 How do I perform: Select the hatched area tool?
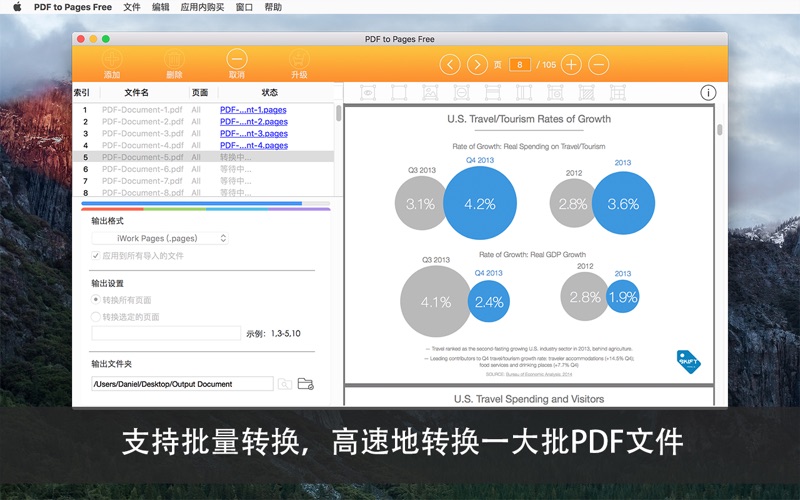click(587, 92)
